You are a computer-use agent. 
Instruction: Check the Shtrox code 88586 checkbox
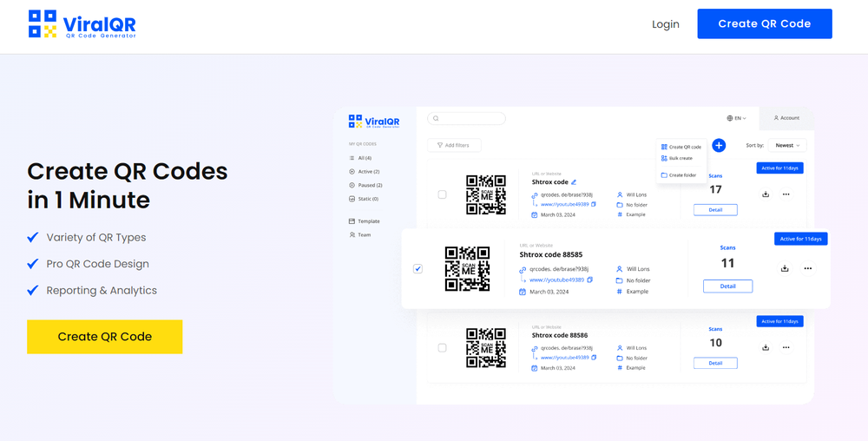point(442,348)
